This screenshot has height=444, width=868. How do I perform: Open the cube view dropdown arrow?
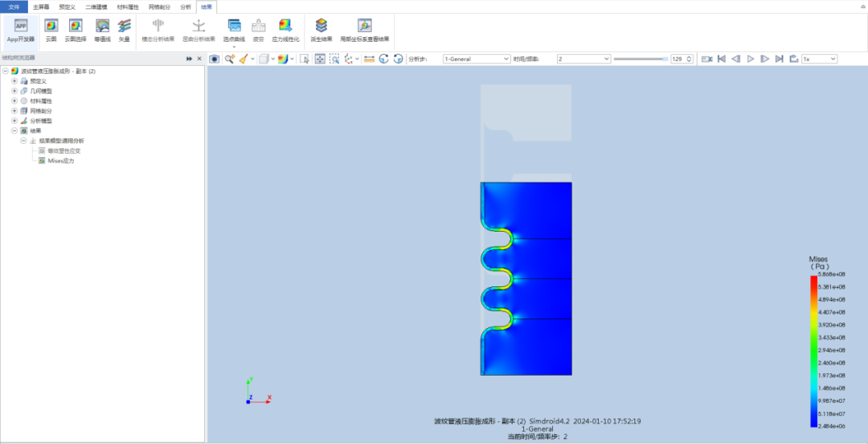[x=273, y=59]
